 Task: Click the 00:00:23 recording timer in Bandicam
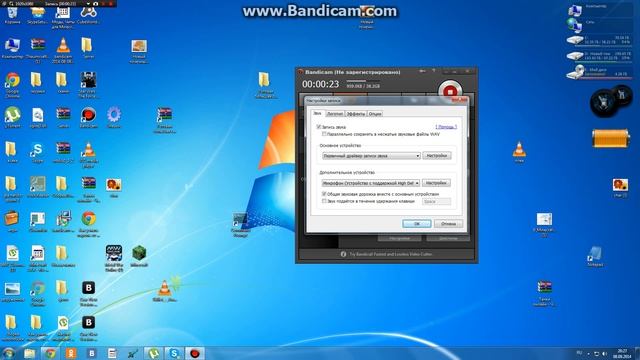320,84
